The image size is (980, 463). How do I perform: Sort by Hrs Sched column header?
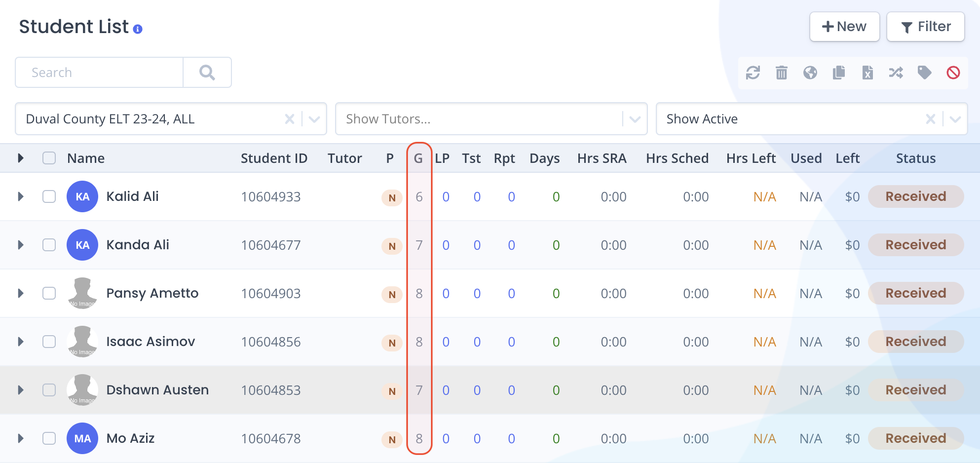coord(677,158)
